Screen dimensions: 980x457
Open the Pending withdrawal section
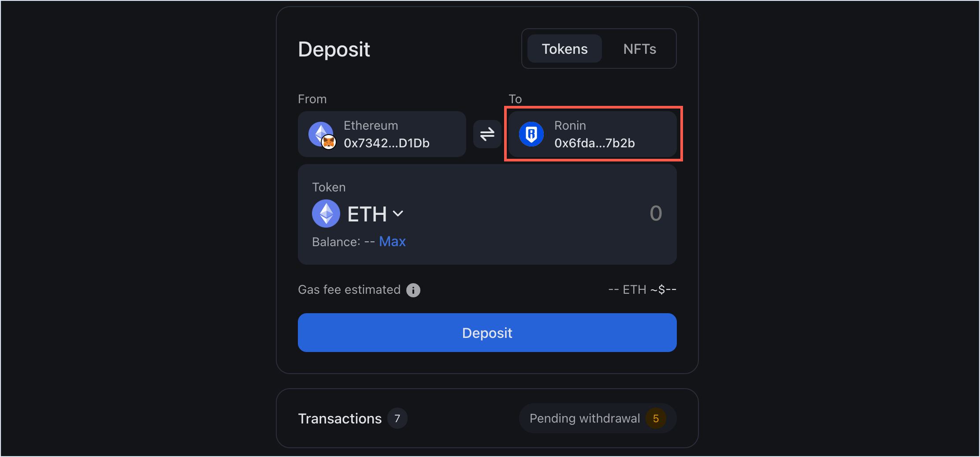tap(597, 418)
